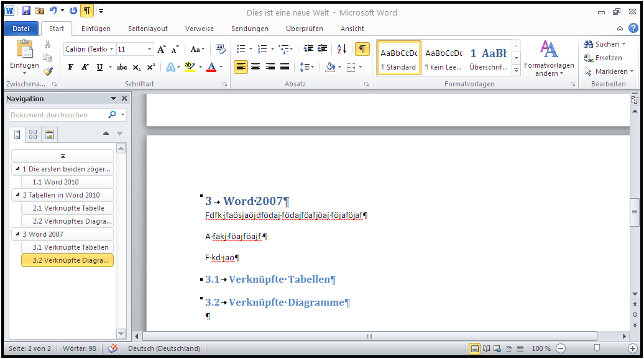
Task: Click the zoom slider handle
Action: point(597,348)
